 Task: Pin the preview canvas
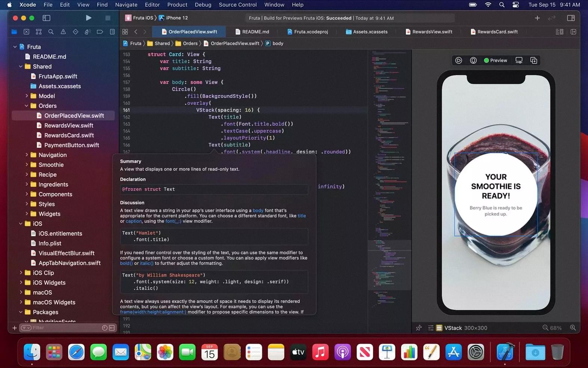(419, 328)
